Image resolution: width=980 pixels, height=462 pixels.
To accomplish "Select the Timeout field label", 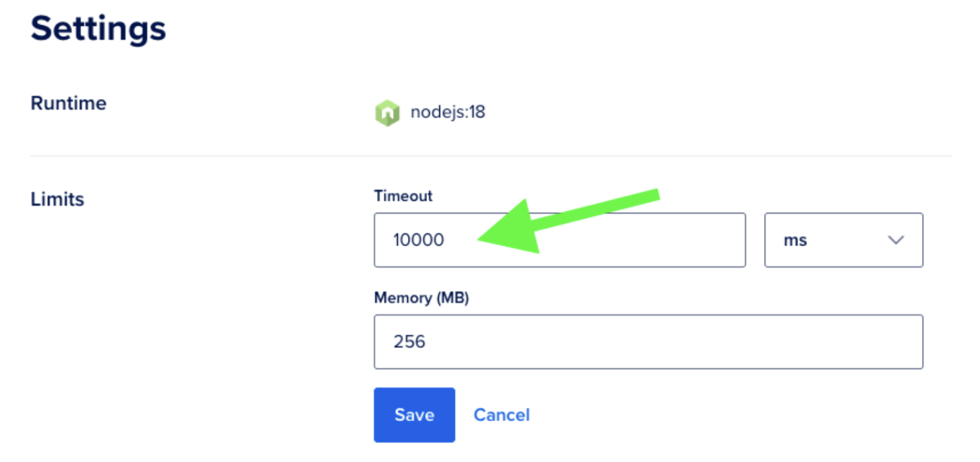I will pyautogui.click(x=403, y=196).
